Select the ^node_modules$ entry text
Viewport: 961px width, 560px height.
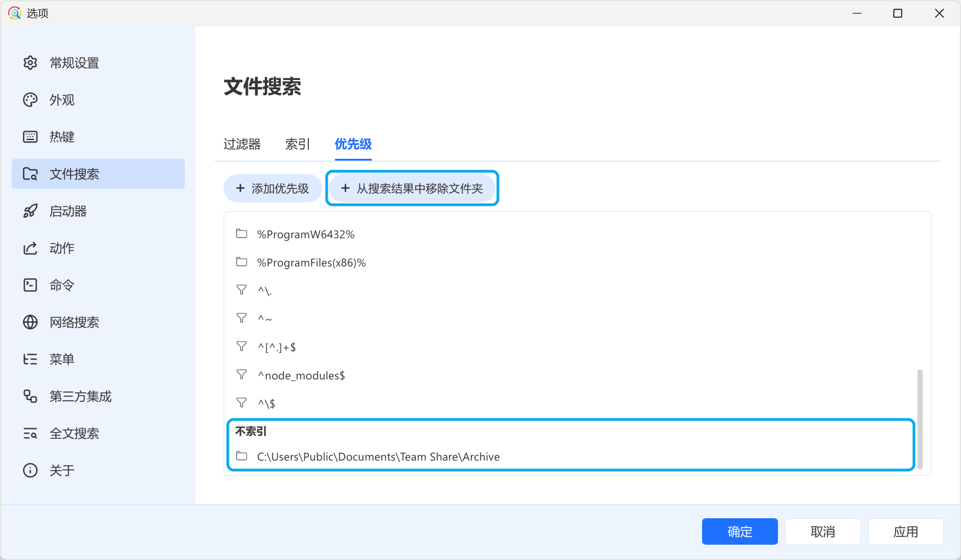[x=301, y=375]
